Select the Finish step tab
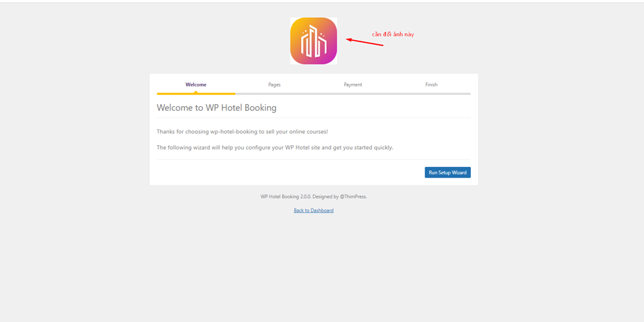Screen dimensions: 644x322 (x=431, y=84)
